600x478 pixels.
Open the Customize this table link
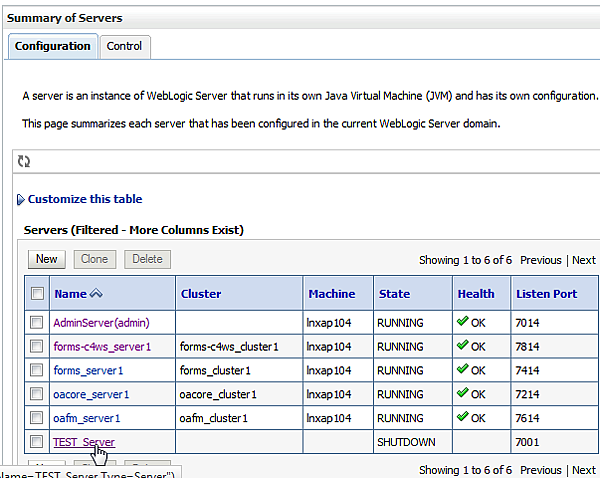(x=85, y=199)
